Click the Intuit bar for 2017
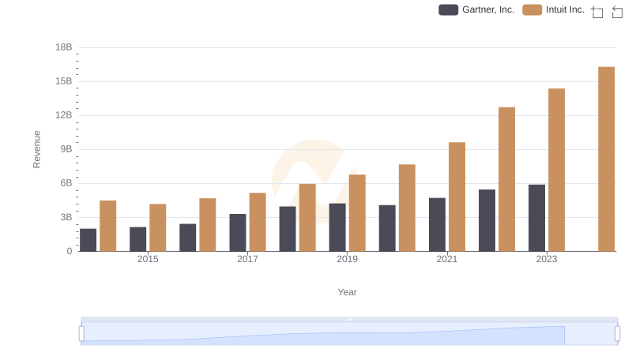 pyautogui.click(x=258, y=222)
